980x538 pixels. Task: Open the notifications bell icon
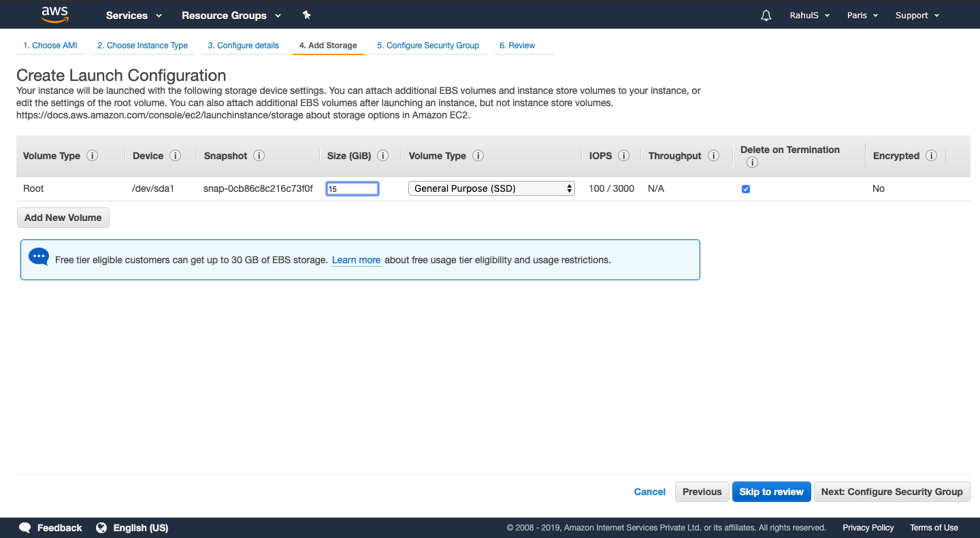[765, 15]
